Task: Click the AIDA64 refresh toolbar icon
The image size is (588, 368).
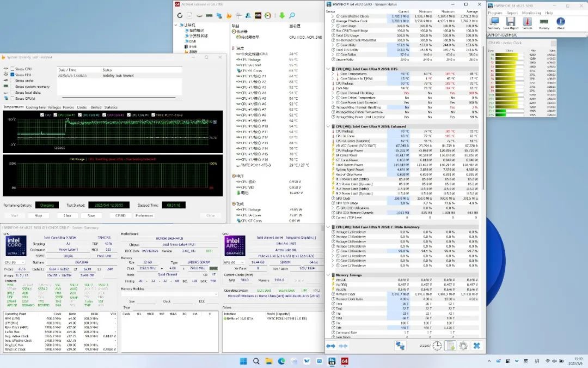Action: [x=180, y=15]
